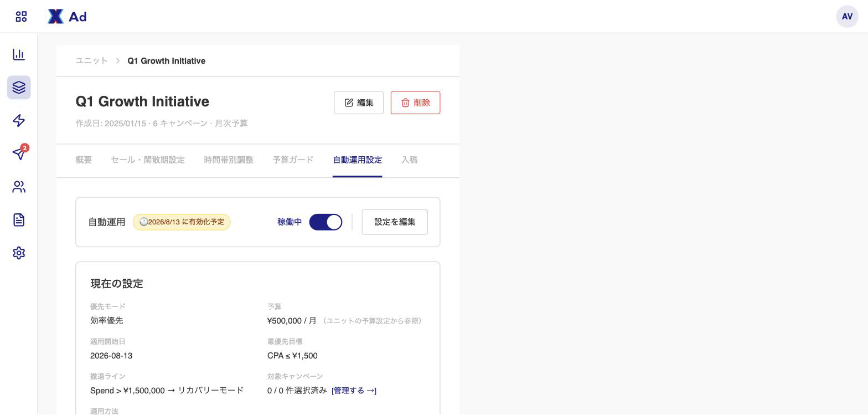Toggle the 稼働中 automation switch
This screenshot has height=415, width=868.
click(325, 222)
